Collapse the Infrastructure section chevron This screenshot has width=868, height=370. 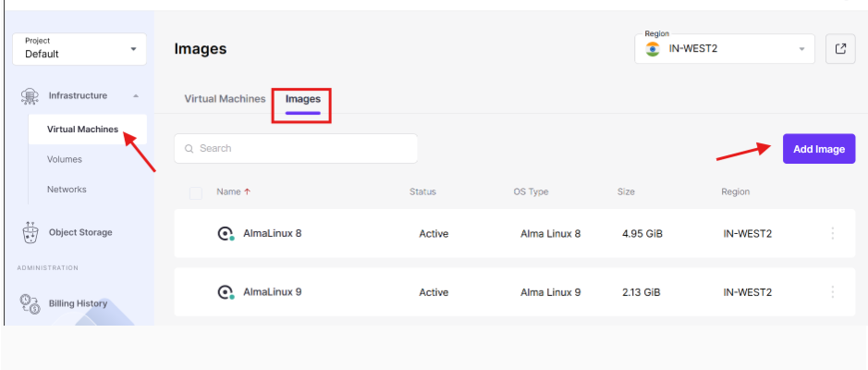[x=136, y=96]
